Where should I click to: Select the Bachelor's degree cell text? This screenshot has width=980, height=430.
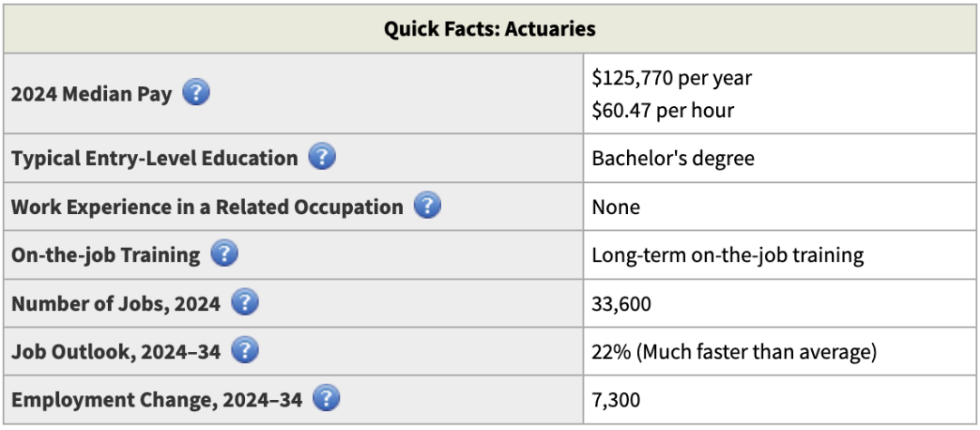click(672, 159)
